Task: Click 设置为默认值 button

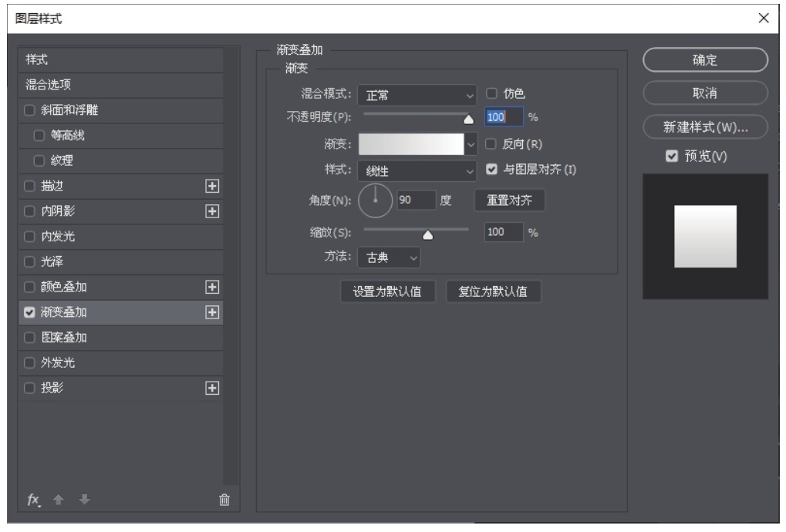Action: 387,291
